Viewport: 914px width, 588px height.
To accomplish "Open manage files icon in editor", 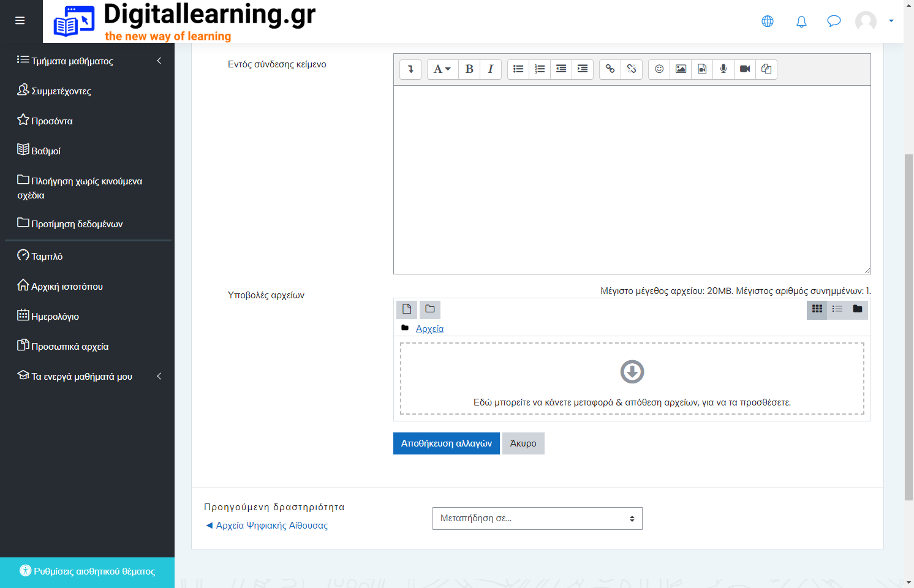I will [766, 69].
